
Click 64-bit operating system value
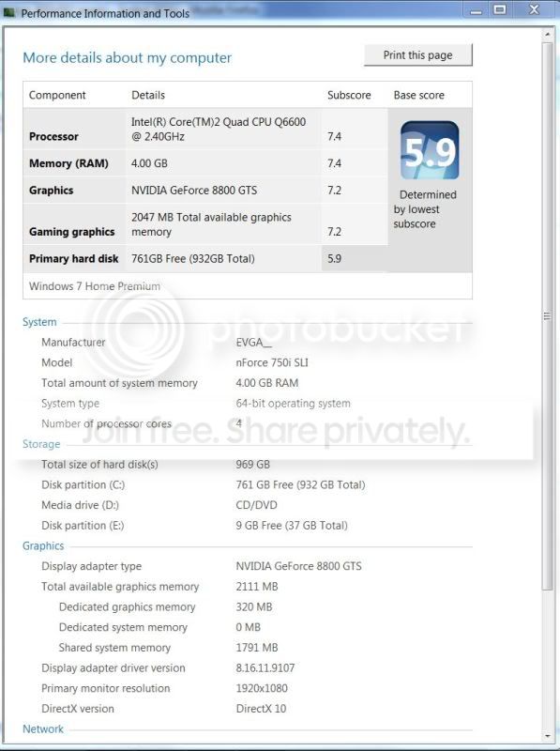(x=293, y=404)
